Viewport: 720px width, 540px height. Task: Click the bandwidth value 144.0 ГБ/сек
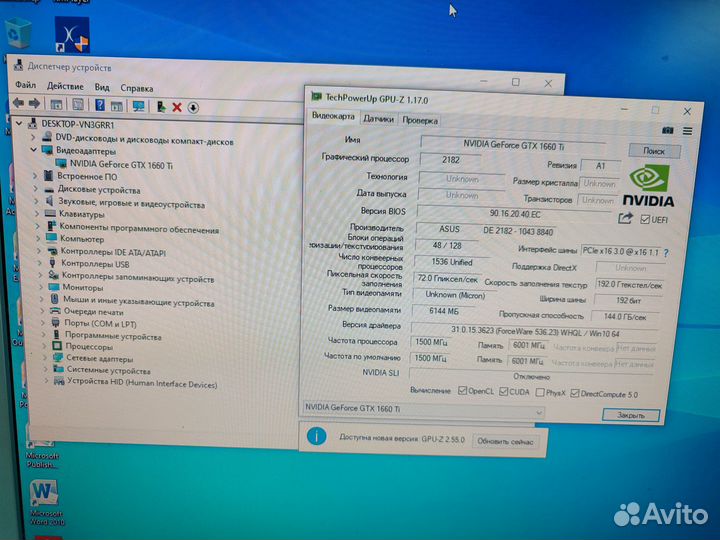[x=625, y=317]
